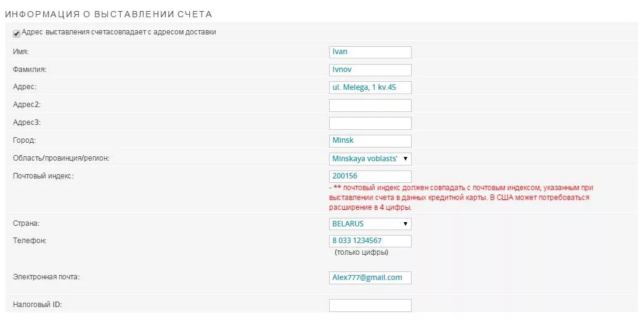Click the Электронная почта label
The height and width of the screenshot is (320, 644).
coord(46,278)
